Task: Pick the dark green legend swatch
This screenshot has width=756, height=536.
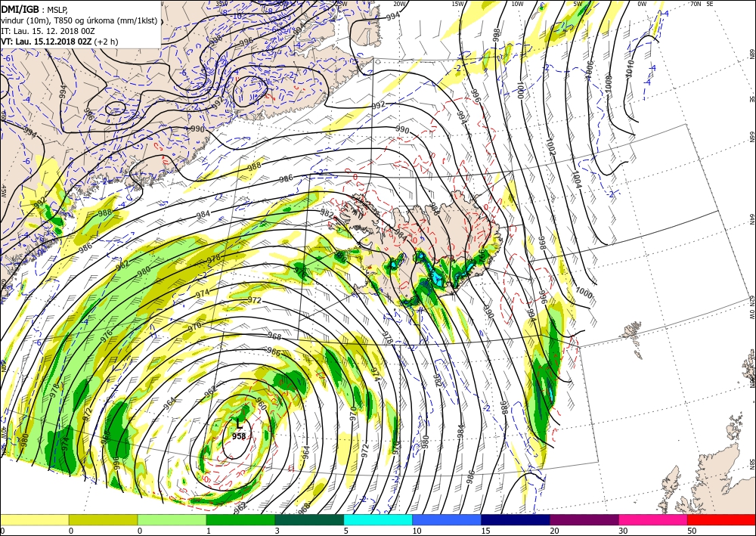Action: point(309,519)
